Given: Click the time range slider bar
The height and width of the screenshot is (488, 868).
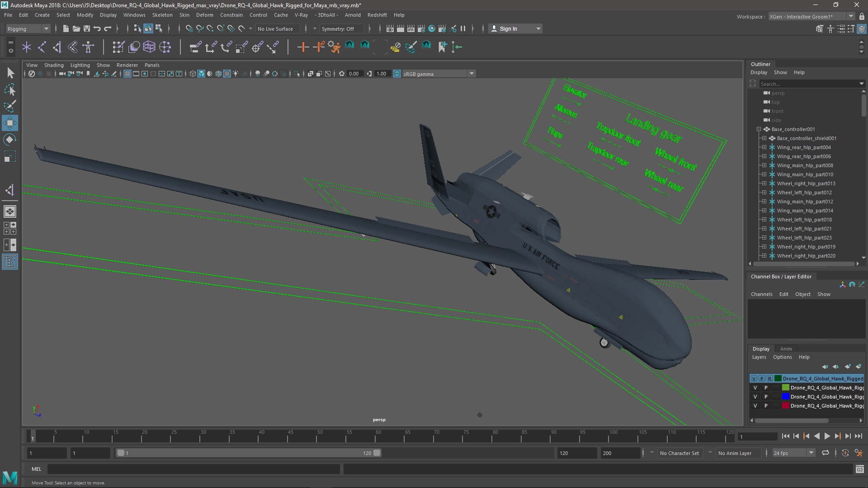Looking at the screenshot, I should tap(249, 453).
